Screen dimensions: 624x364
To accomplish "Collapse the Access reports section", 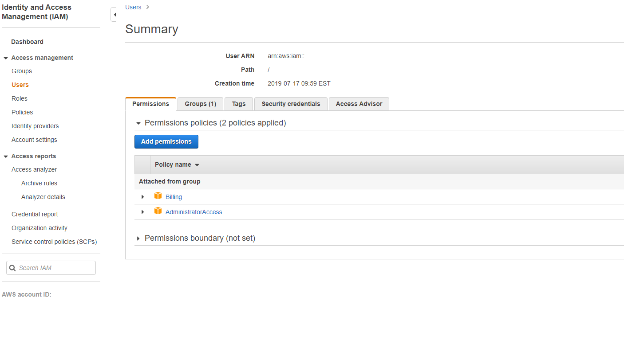I will point(5,156).
